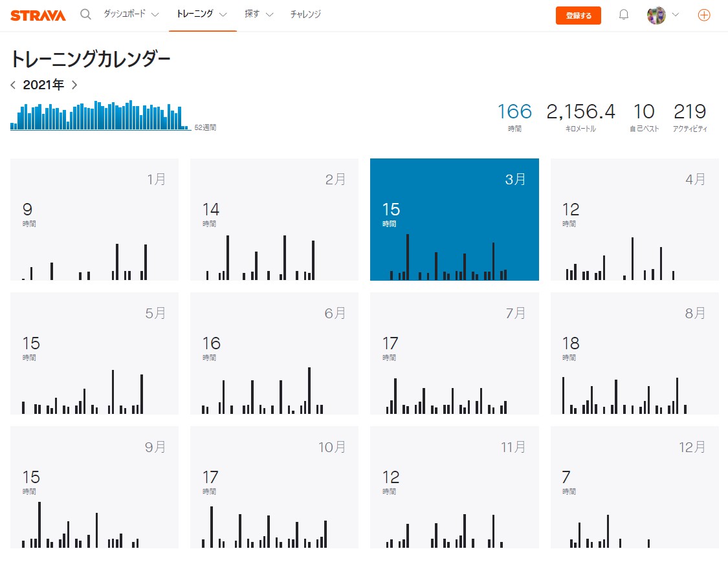
Task: Expand the profile dropdown chevron
Action: pyautogui.click(x=676, y=15)
